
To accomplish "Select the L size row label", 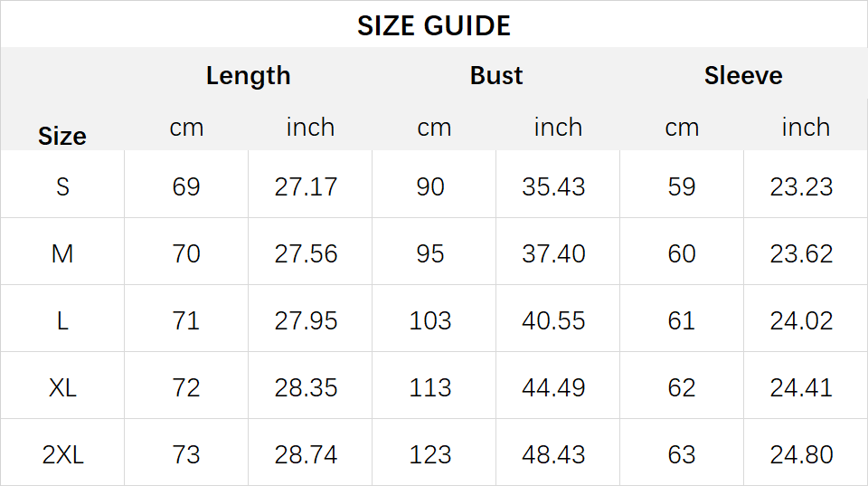I will tap(62, 321).
